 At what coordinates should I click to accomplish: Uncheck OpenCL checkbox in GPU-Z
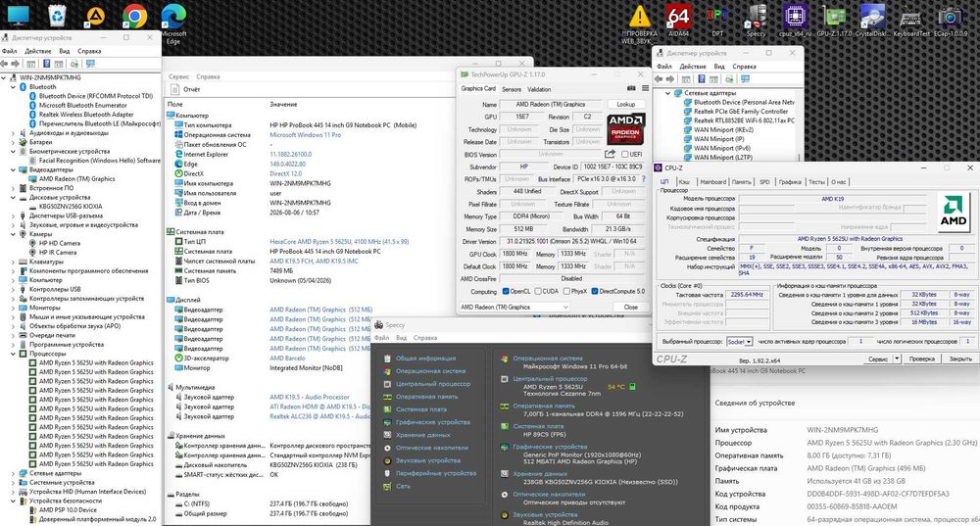(x=506, y=291)
